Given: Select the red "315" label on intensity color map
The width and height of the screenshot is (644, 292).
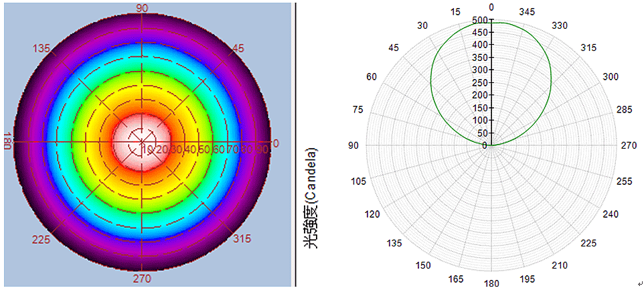Looking at the screenshot, I should pos(242,238).
